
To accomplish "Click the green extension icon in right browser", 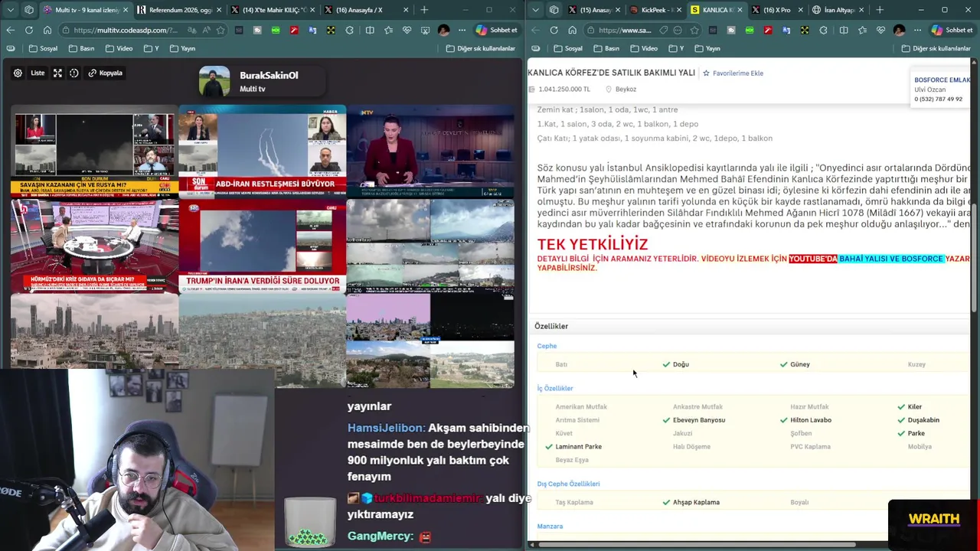I will 749,30.
